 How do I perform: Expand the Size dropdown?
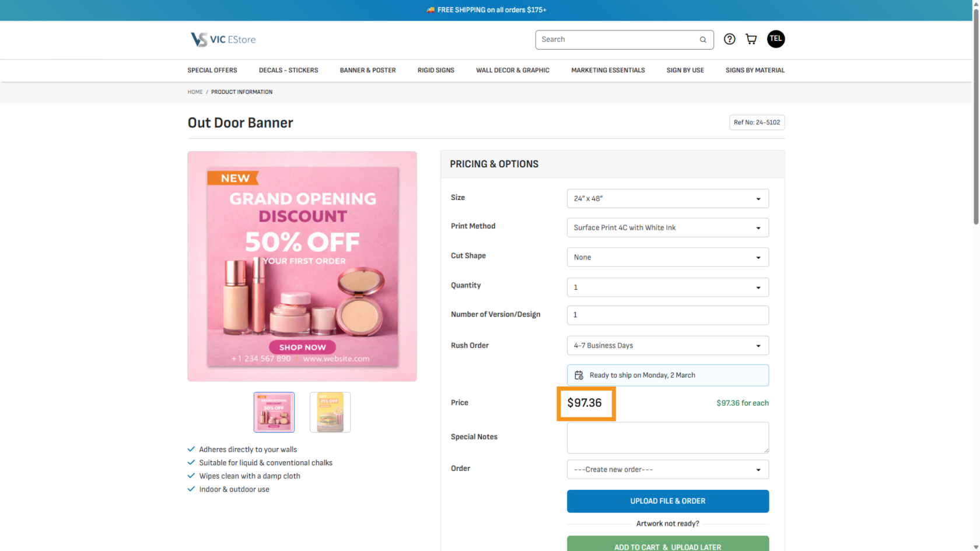[x=667, y=199]
